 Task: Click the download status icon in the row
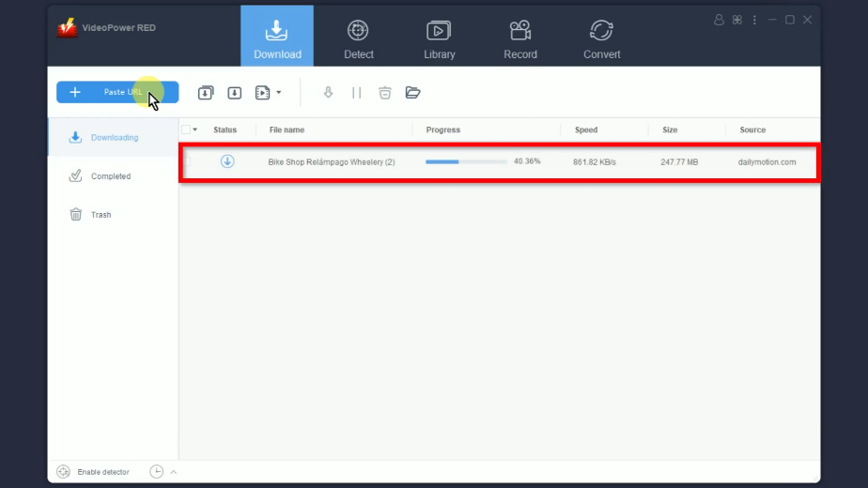pyautogui.click(x=227, y=161)
